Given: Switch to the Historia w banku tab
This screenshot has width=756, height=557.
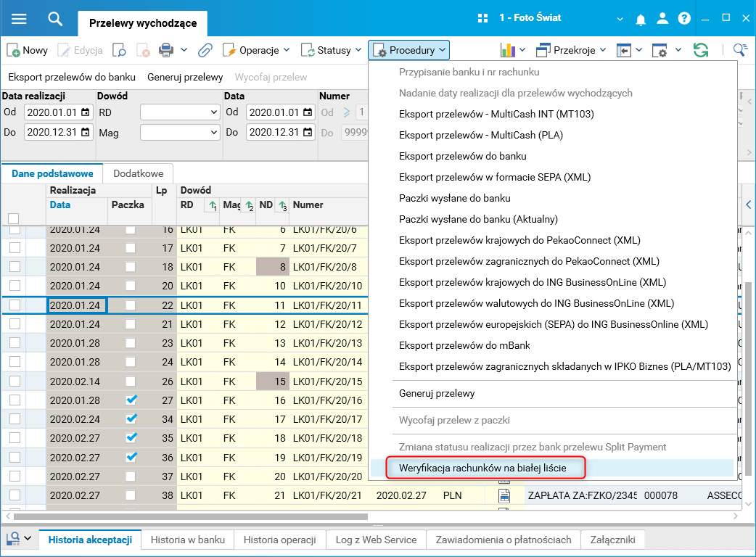Looking at the screenshot, I should click(x=188, y=540).
